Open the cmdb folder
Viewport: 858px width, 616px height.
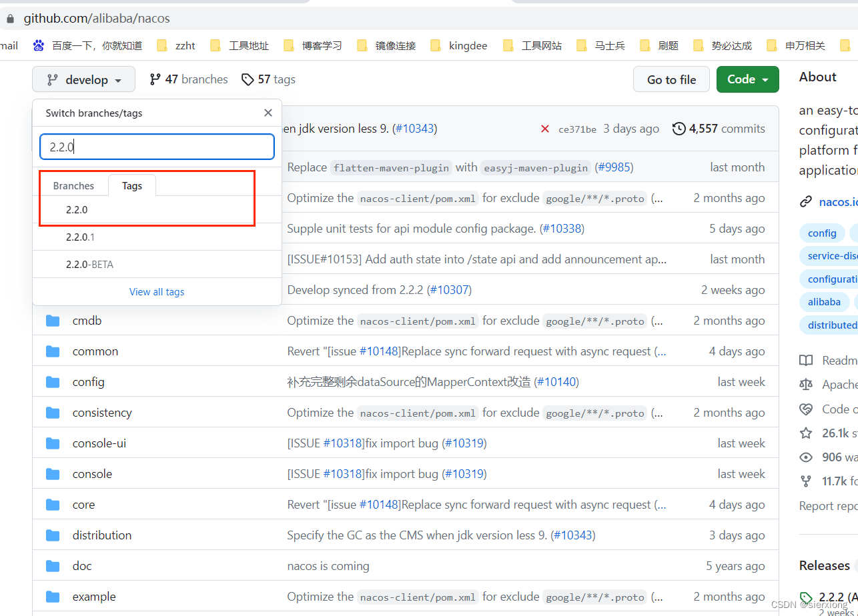click(87, 321)
